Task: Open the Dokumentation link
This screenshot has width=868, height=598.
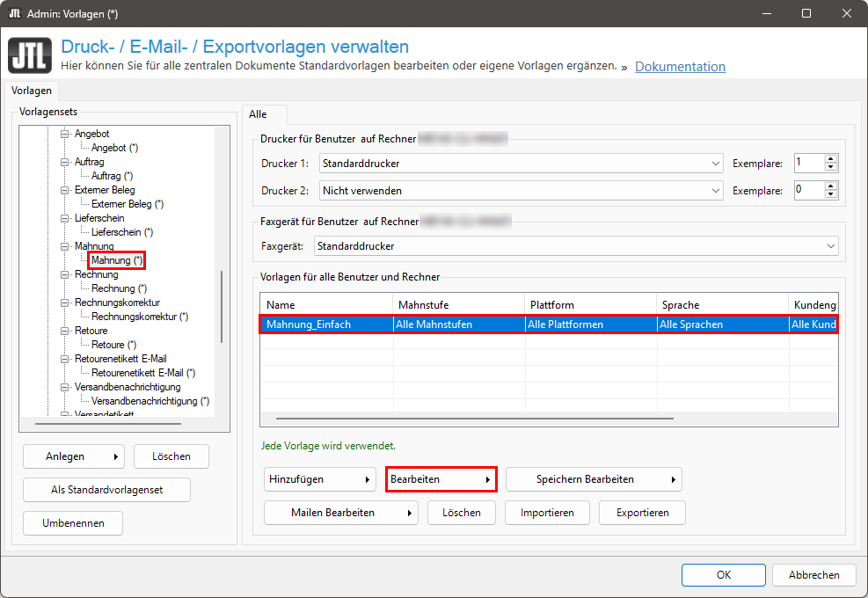Action: click(680, 67)
